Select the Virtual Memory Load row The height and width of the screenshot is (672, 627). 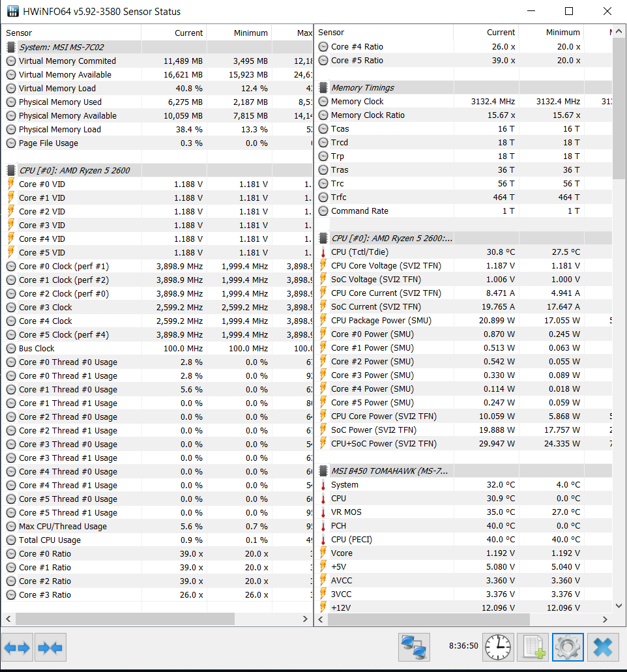pos(157,88)
